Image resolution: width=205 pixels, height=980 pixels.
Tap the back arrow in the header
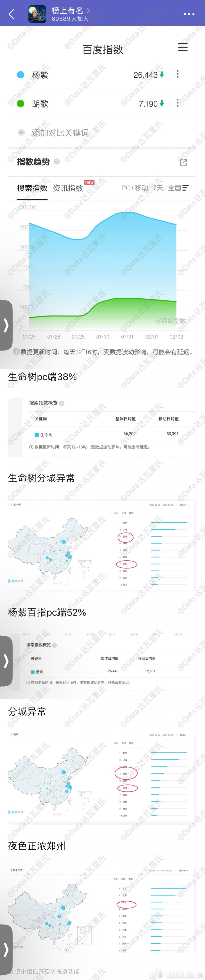[x=11, y=14]
